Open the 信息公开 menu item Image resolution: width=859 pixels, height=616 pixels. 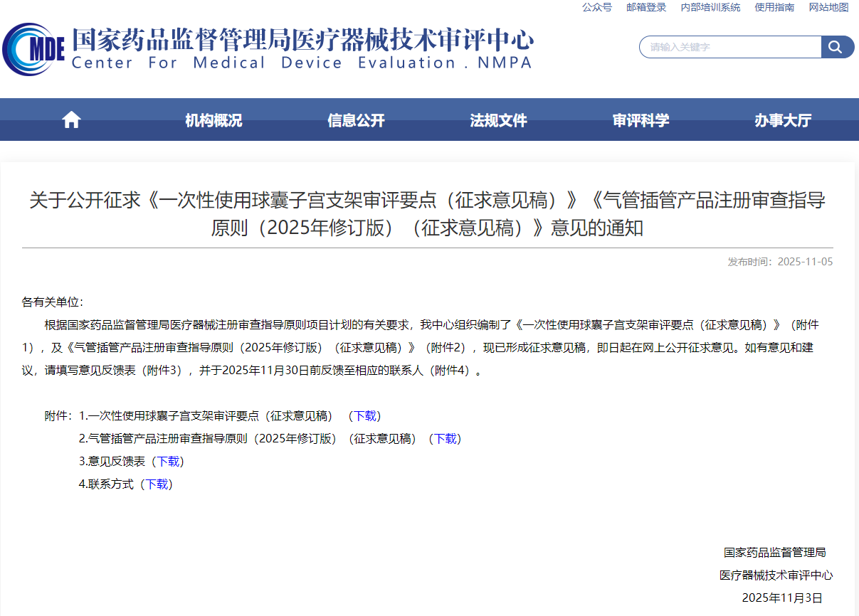click(x=355, y=120)
